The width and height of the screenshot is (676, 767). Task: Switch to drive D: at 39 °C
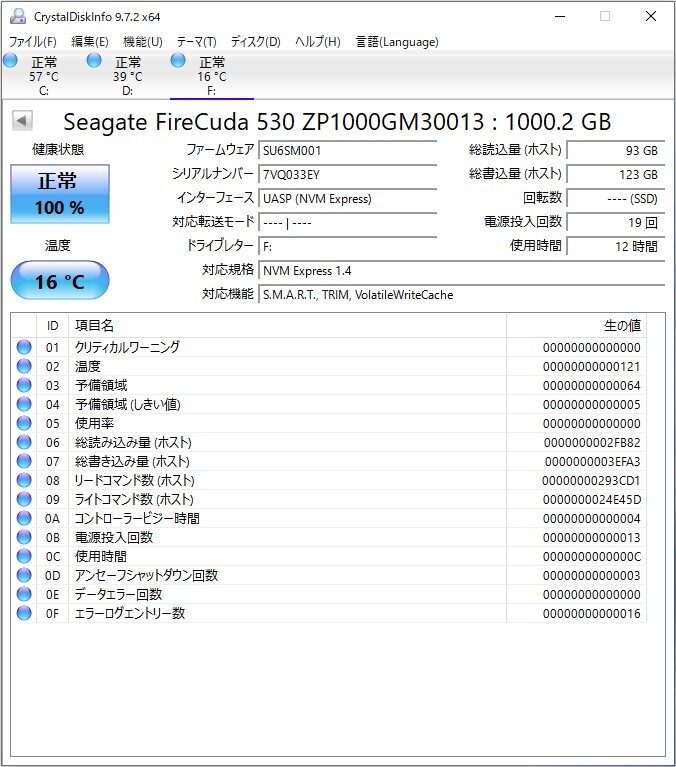(x=127, y=76)
